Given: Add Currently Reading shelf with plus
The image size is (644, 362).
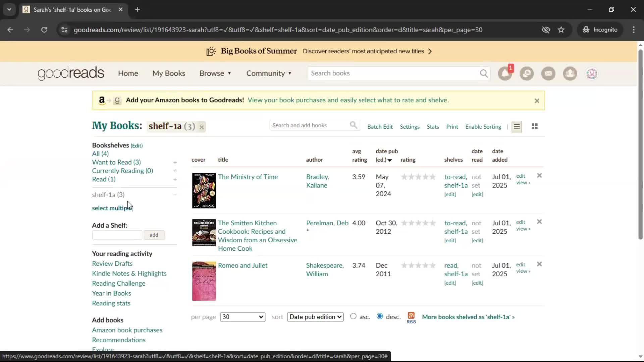Looking at the screenshot, I should point(175,171).
